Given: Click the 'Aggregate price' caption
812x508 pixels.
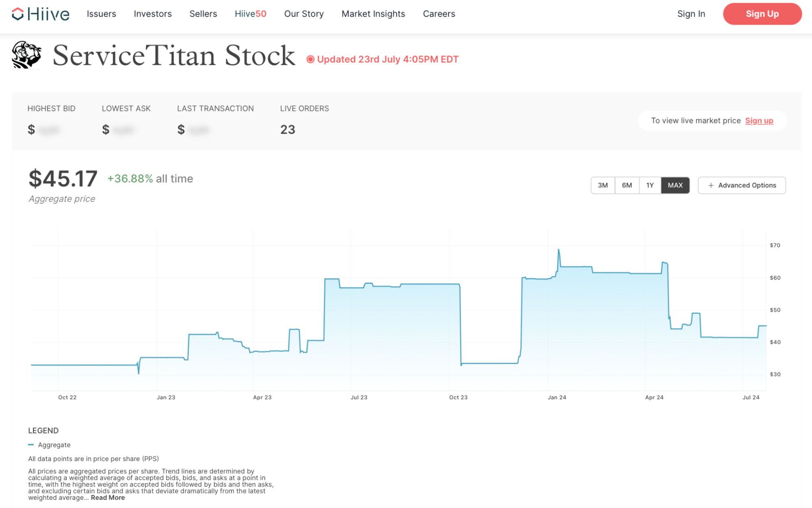Looking at the screenshot, I should point(62,199).
